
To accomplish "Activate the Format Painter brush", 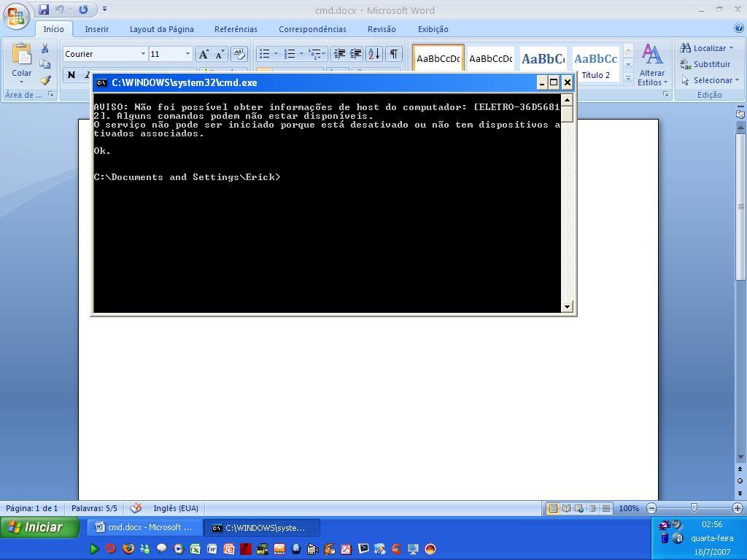I will 44,80.
